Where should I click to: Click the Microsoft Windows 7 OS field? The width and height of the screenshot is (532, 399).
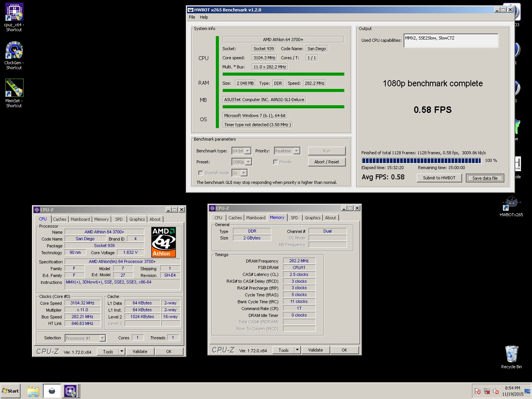tap(255, 116)
